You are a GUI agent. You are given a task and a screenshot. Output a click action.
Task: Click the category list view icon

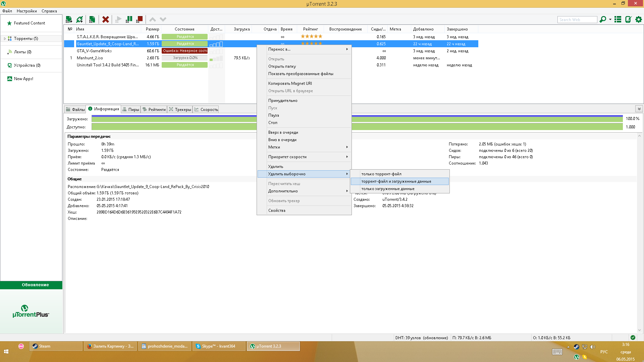click(618, 19)
